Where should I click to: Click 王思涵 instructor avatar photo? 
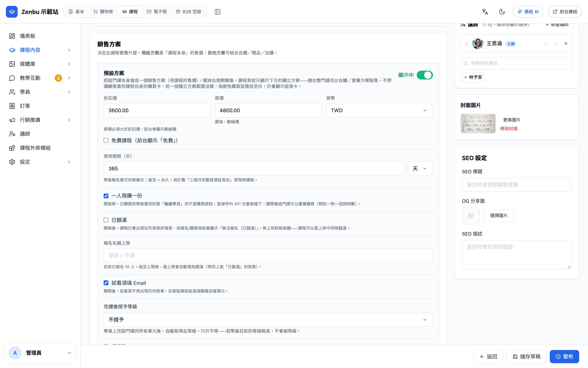[x=478, y=44]
